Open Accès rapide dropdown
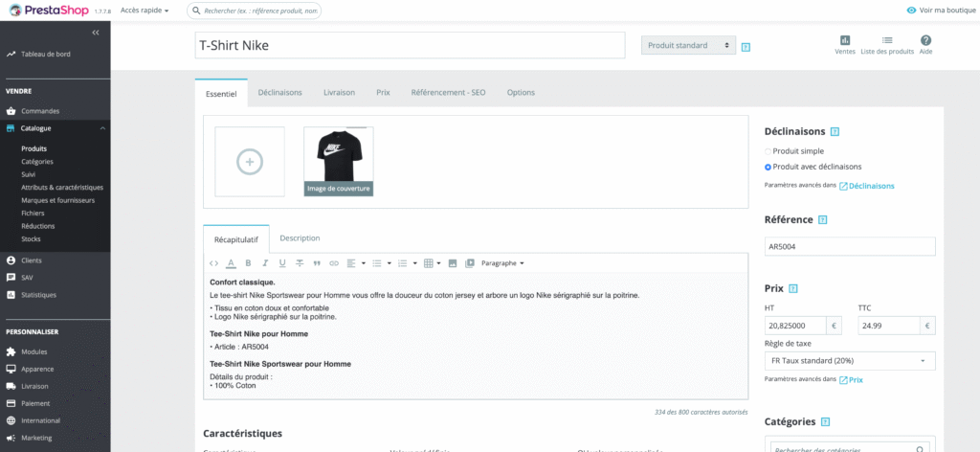This screenshot has width=980, height=452. (145, 11)
